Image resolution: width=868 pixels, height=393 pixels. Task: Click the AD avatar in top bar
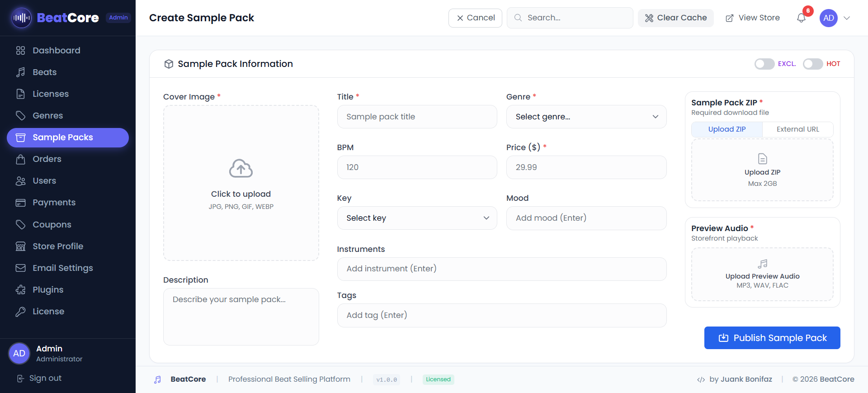pos(828,18)
